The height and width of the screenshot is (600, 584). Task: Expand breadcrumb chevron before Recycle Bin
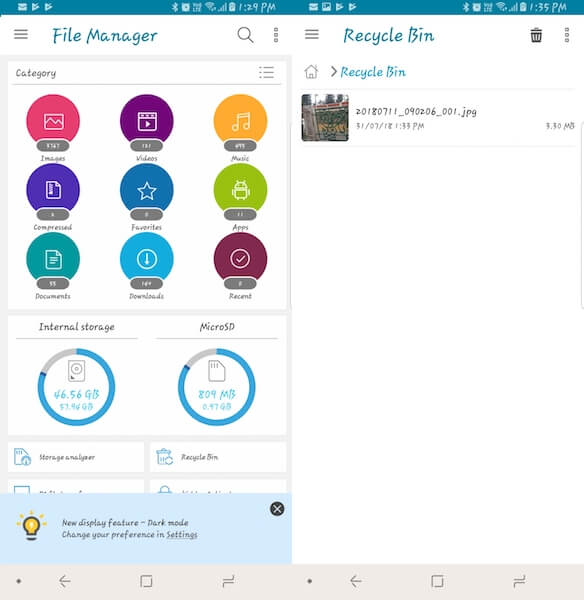click(x=333, y=72)
